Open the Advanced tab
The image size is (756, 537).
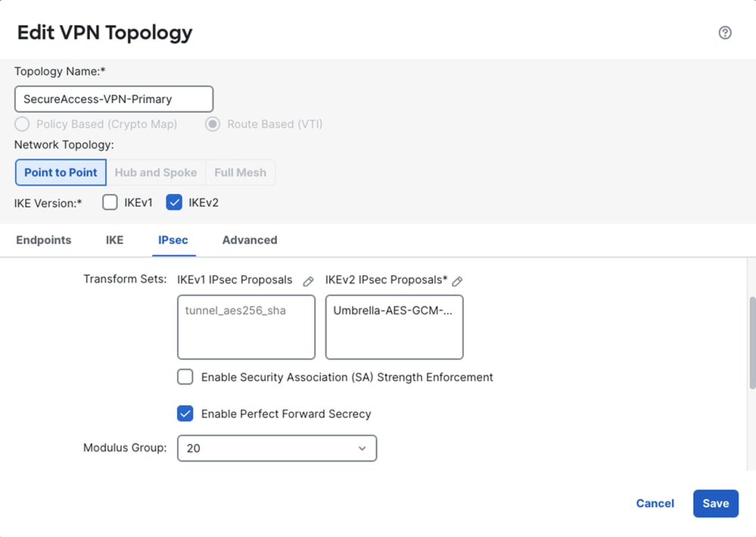[x=250, y=240]
